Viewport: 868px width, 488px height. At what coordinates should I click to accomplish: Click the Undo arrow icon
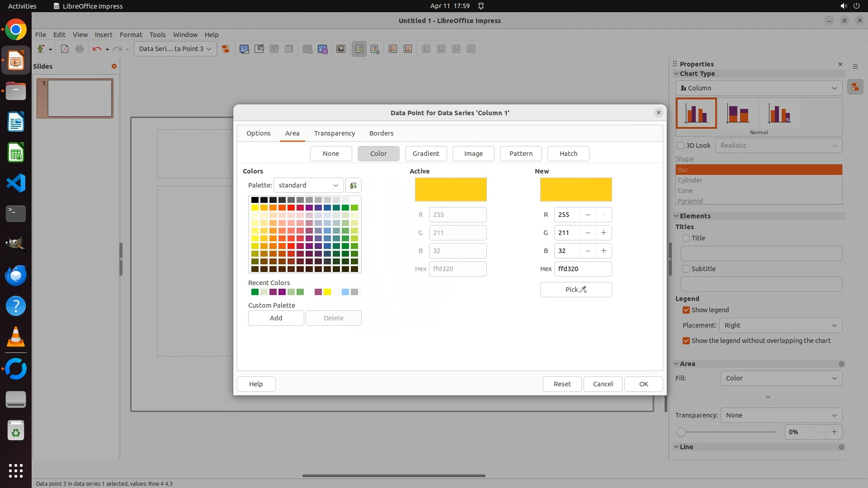96,49
